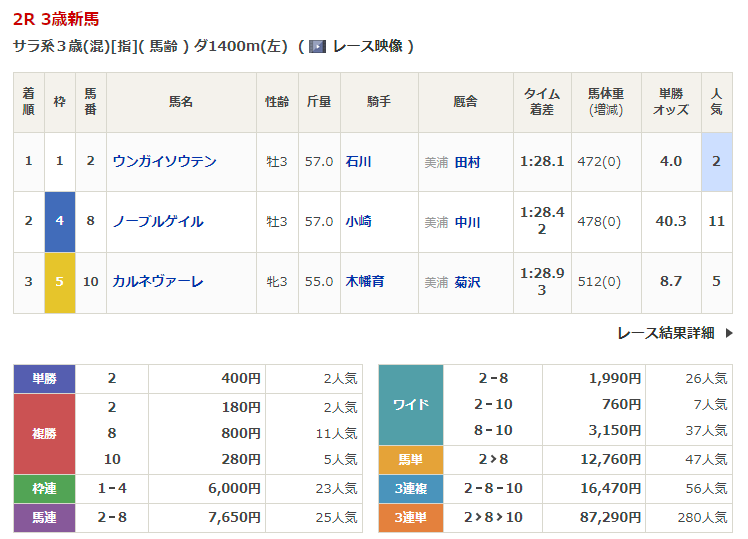The width and height of the screenshot is (748, 539).
Task: Open jockey 石川 profile link
Action: tap(358, 162)
